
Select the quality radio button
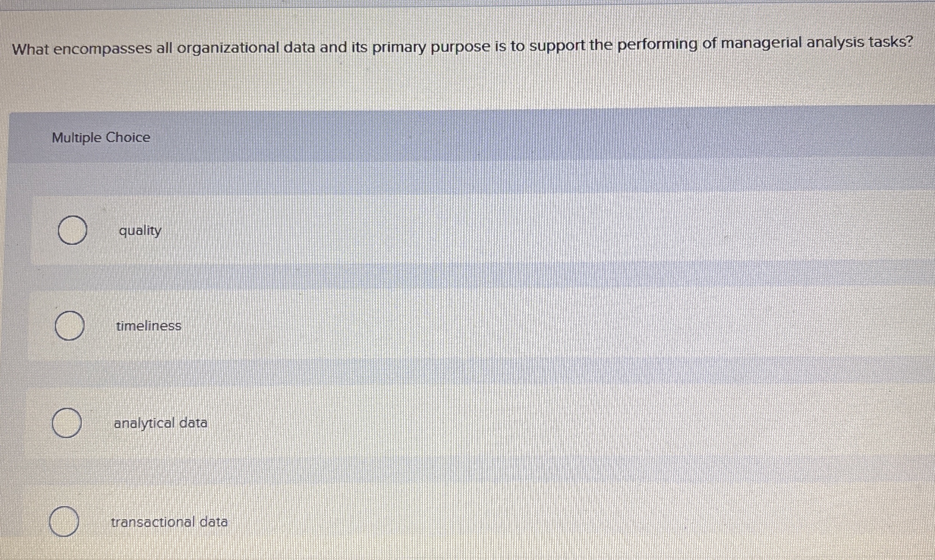click(72, 229)
